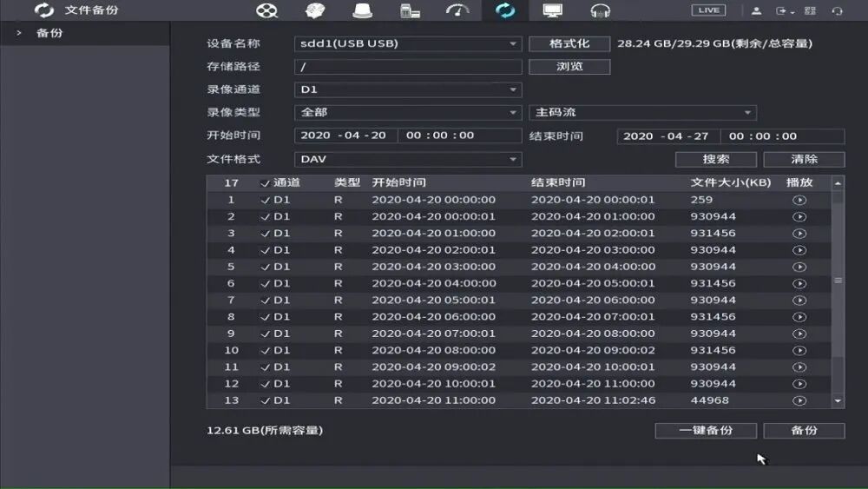
Task: Click the 开始时间 time field 00:00:00
Action: click(x=459, y=135)
